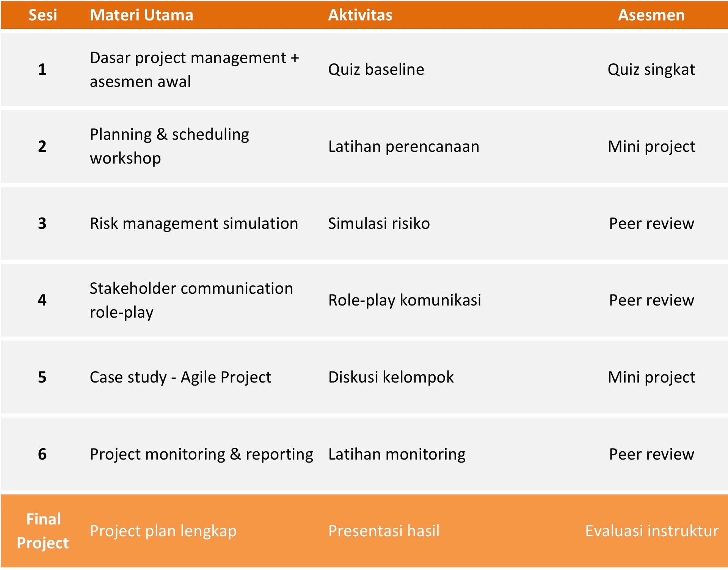
Task: Click Dasar project management + asesmen awal
Action: (x=194, y=69)
